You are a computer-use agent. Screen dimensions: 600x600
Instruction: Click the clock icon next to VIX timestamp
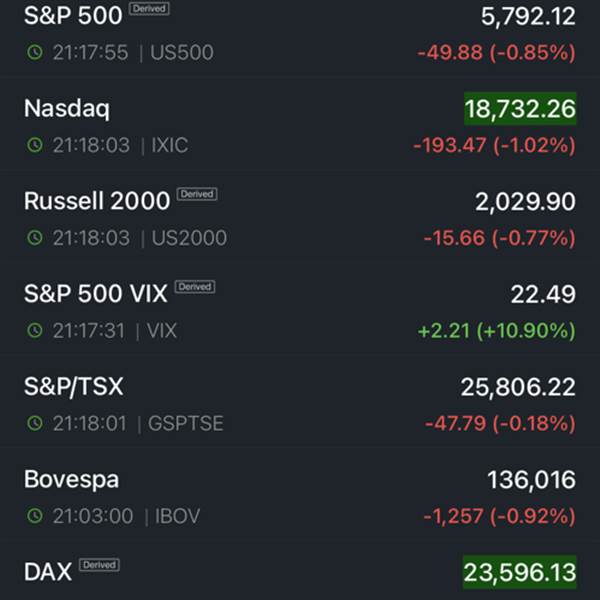35,330
